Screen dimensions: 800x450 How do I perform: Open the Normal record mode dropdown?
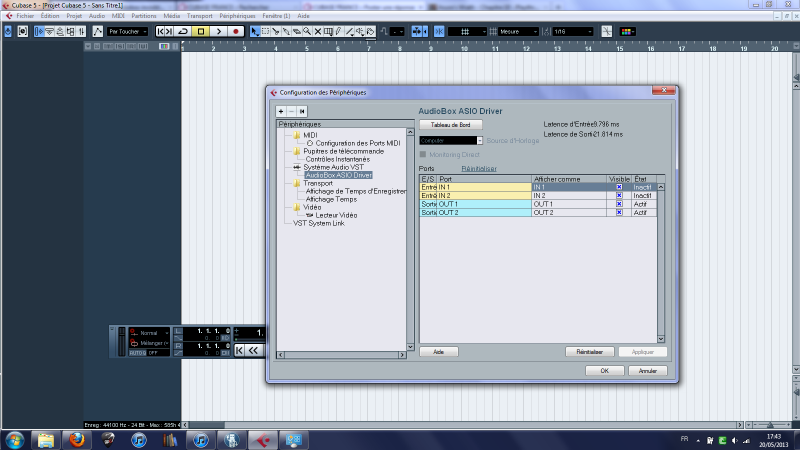[x=149, y=333]
